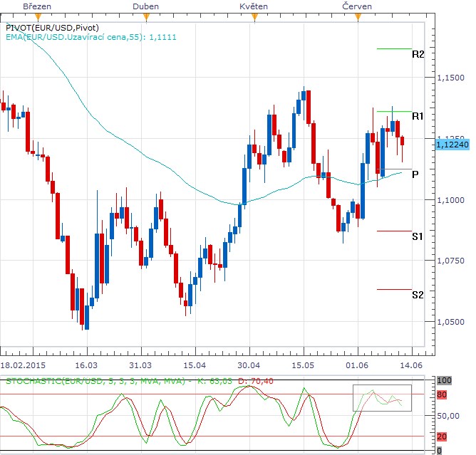This screenshot has width=476, height=455.
Task: Click the stochastic 50,00 level label
Action: coord(448,416)
